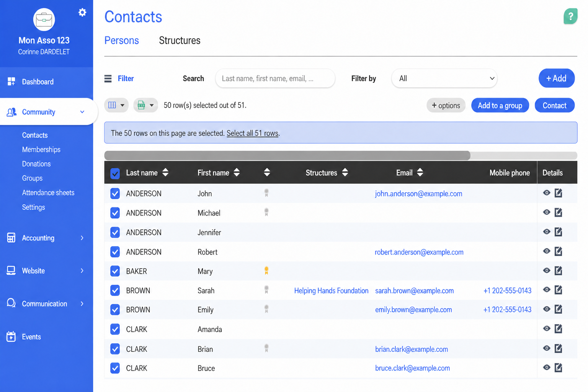Open settings gear in sidebar header
Screen dimensions: 588x392
point(82,13)
